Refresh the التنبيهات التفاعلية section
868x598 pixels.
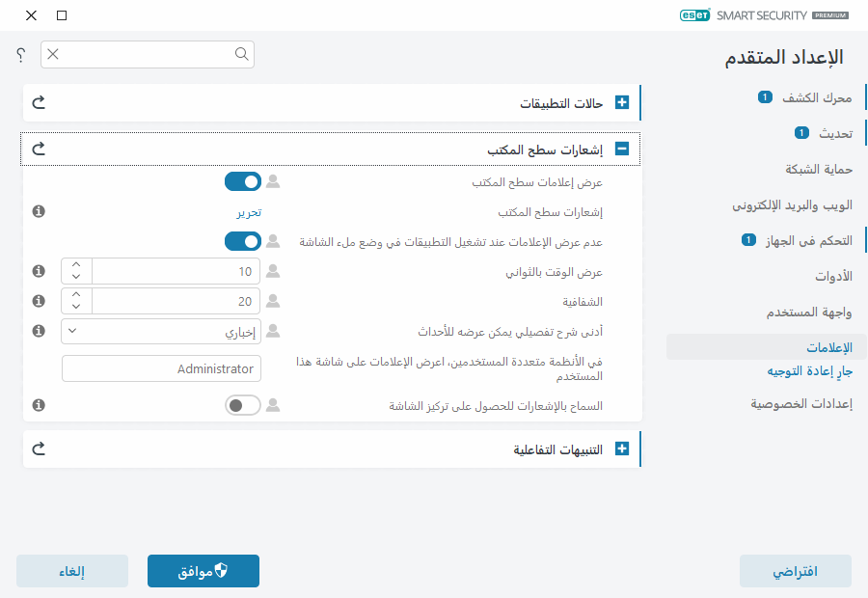pyautogui.click(x=39, y=448)
